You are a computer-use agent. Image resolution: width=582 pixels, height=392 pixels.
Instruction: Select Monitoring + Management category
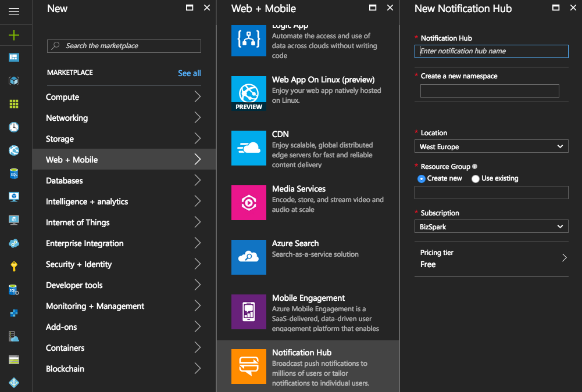[124, 306]
